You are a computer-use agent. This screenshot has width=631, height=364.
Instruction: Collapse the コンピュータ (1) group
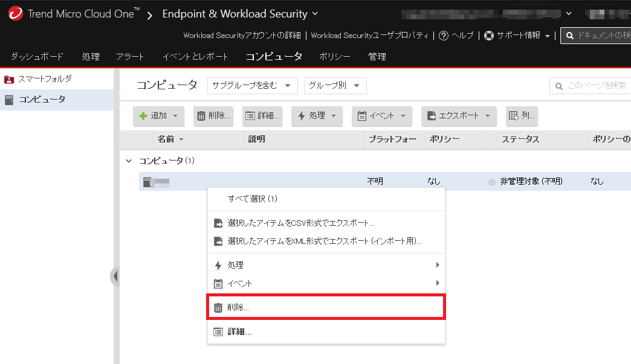tap(129, 161)
